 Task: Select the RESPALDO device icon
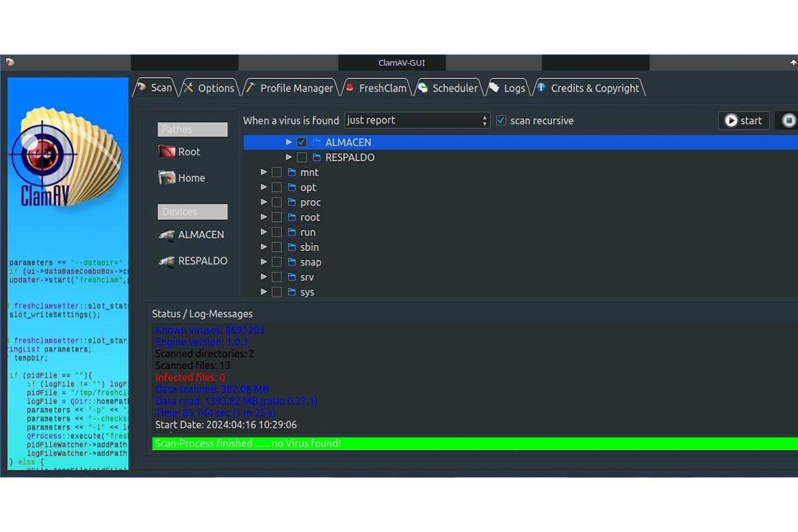[167, 261]
